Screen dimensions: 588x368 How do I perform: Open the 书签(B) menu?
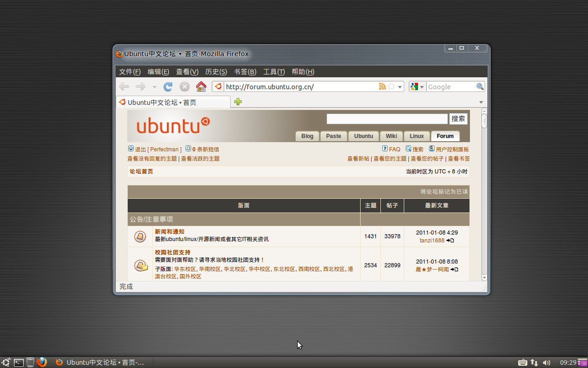(245, 72)
